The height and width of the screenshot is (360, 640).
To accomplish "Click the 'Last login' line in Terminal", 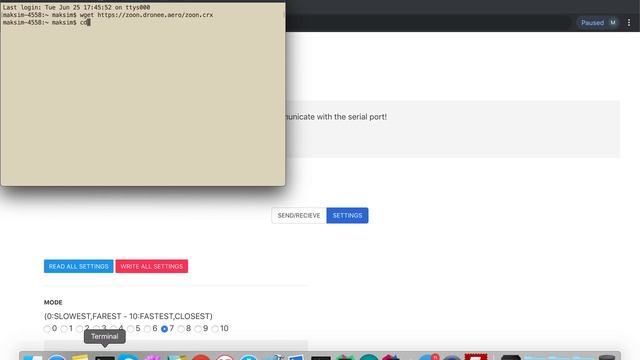I will click(x=76, y=7).
